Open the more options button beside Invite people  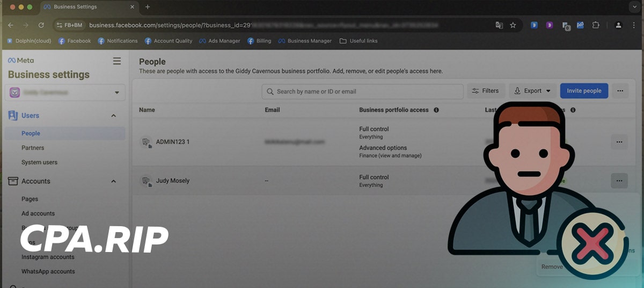[x=620, y=91]
